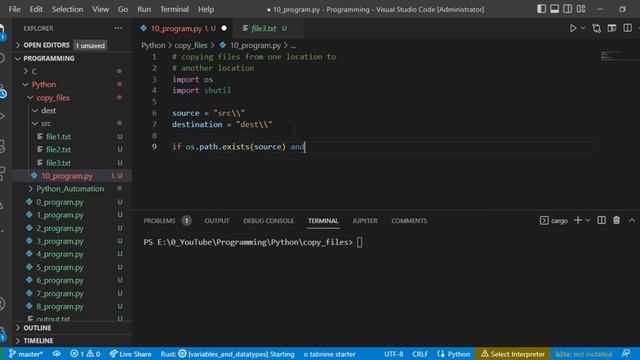
Task: Open the Help menu
Action: point(206,9)
